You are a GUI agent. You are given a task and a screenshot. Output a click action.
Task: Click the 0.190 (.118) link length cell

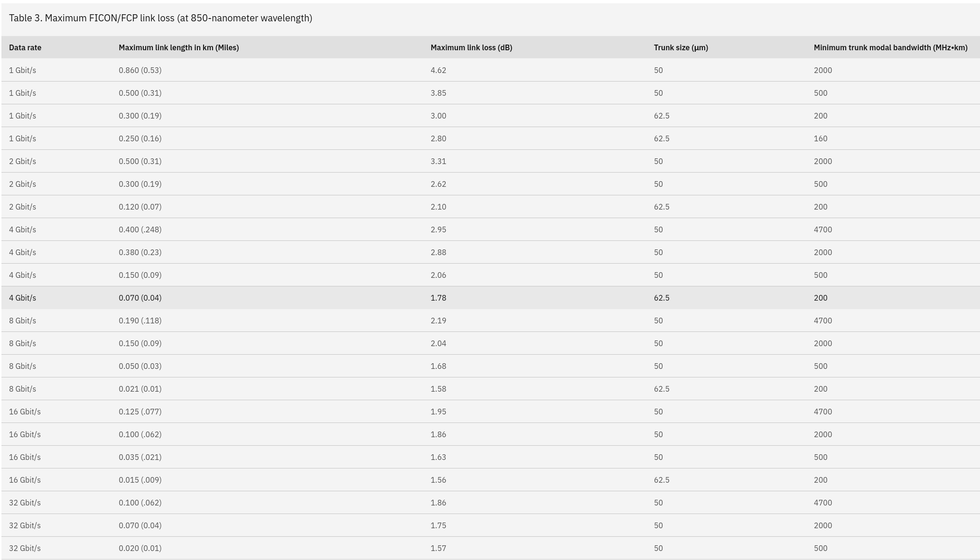coord(140,321)
